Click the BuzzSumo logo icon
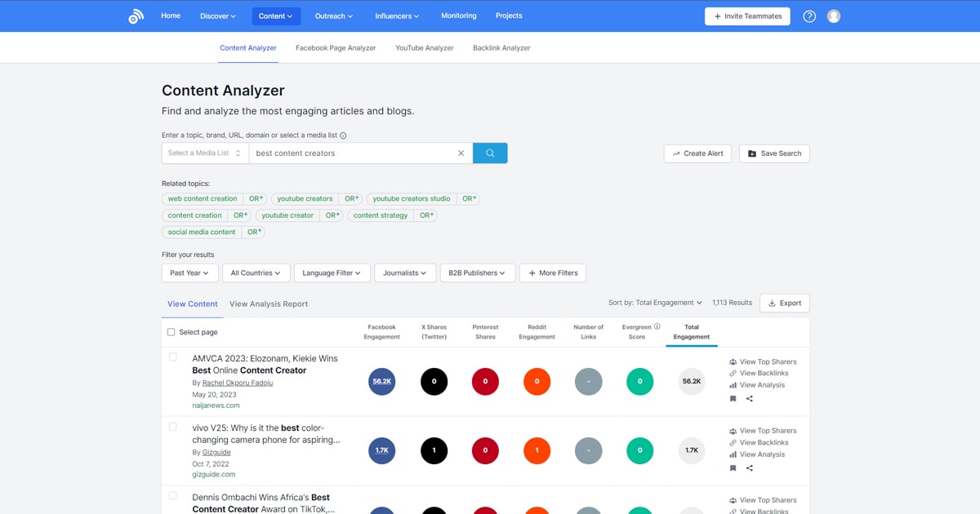This screenshot has height=514, width=980. pos(136,16)
